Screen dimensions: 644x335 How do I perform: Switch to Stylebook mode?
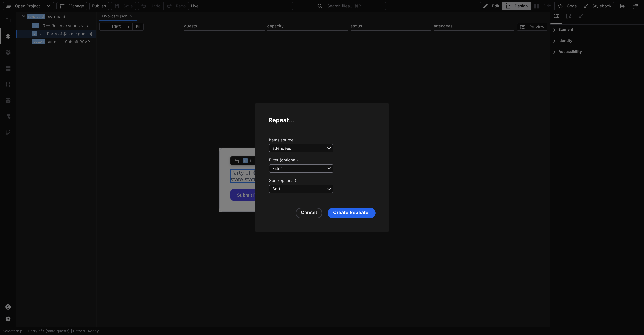pos(597,6)
